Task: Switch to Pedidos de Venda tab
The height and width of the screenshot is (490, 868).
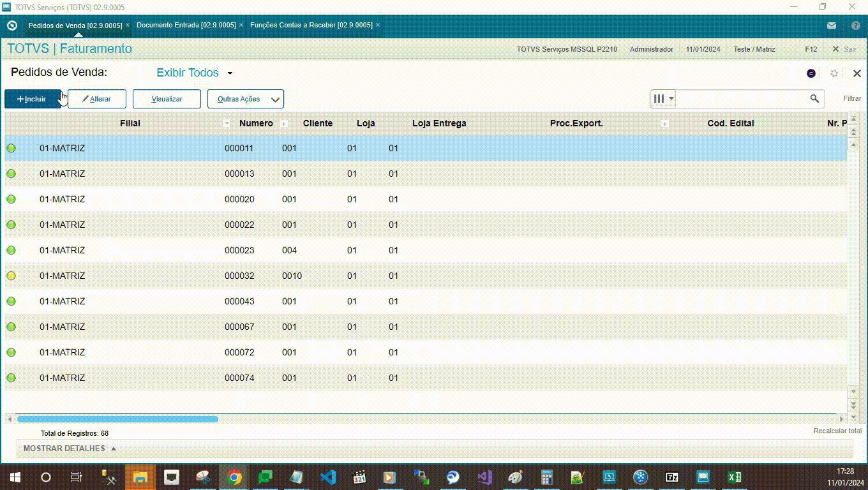Action: [x=75, y=25]
